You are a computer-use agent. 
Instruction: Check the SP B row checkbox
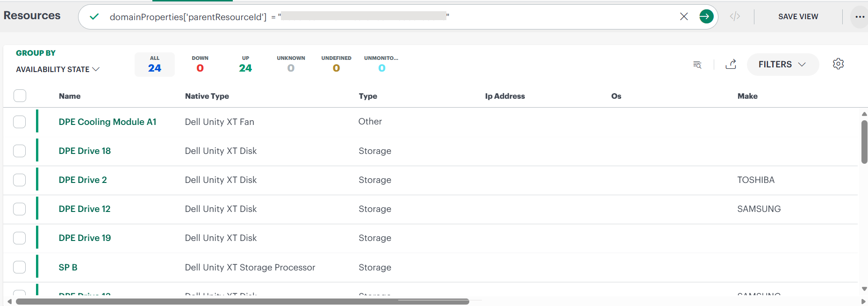tap(20, 267)
